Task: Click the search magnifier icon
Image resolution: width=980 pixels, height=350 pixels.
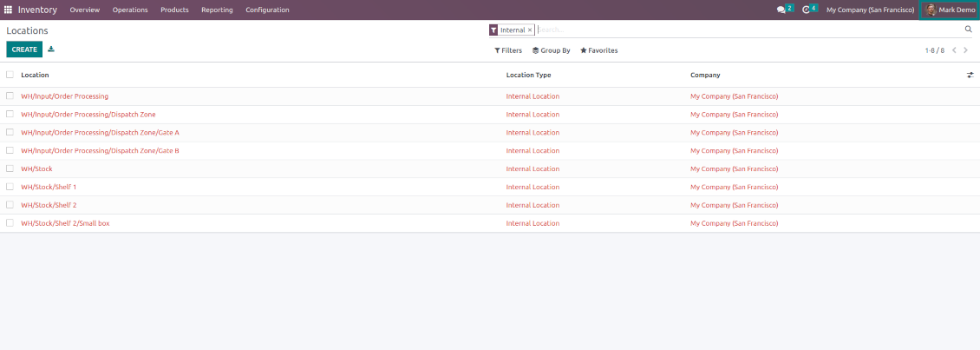Action: [969, 30]
